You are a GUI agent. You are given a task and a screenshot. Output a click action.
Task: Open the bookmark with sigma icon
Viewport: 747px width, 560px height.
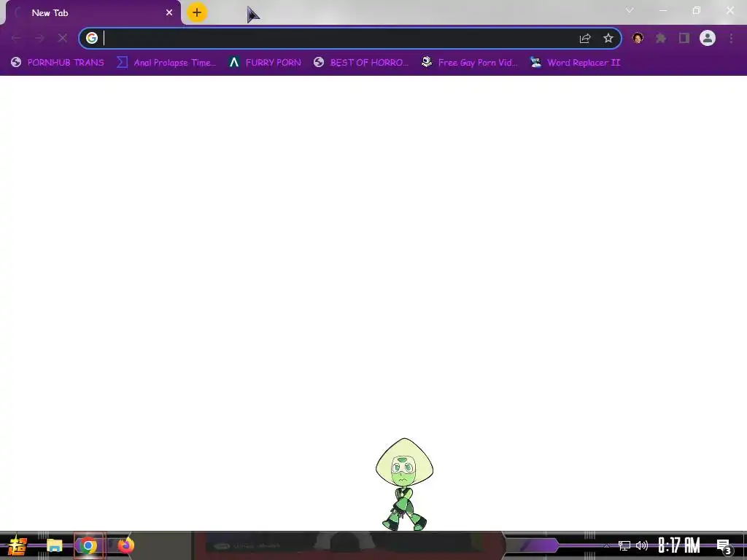[x=166, y=63]
